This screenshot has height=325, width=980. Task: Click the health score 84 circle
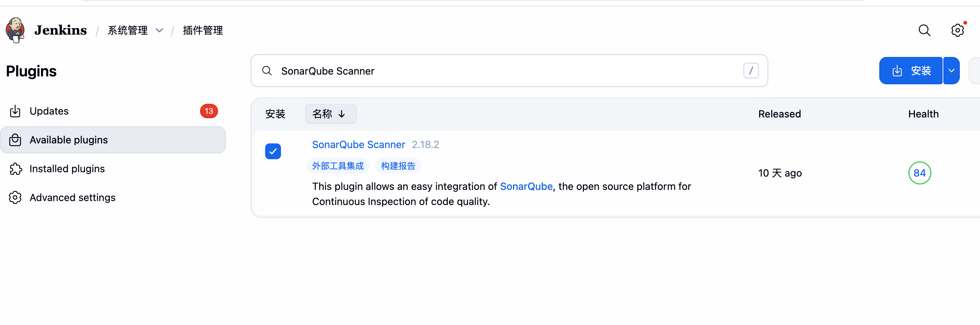coord(920,173)
